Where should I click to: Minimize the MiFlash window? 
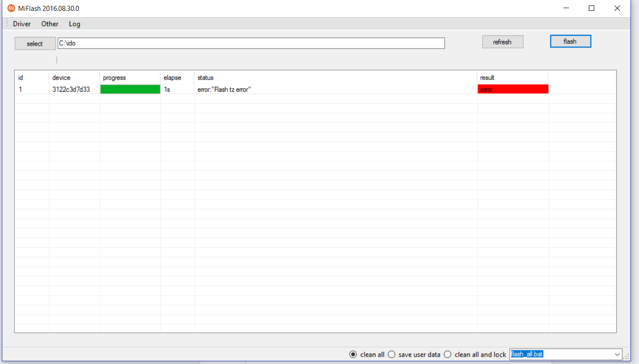pos(566,8)
